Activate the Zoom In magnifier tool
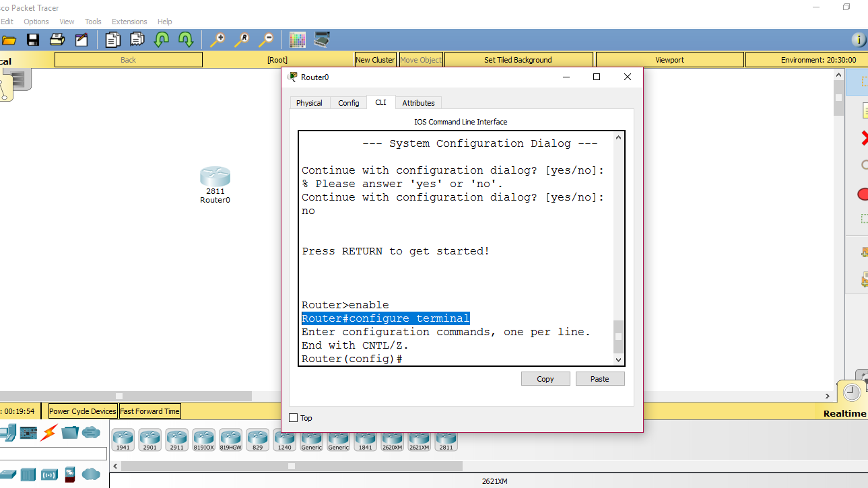868x488 pixels. 217,39
